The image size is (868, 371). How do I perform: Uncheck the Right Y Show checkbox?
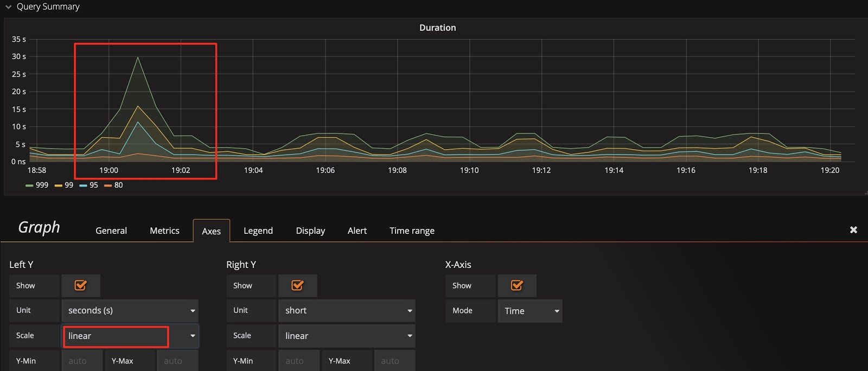coord(297,285)
